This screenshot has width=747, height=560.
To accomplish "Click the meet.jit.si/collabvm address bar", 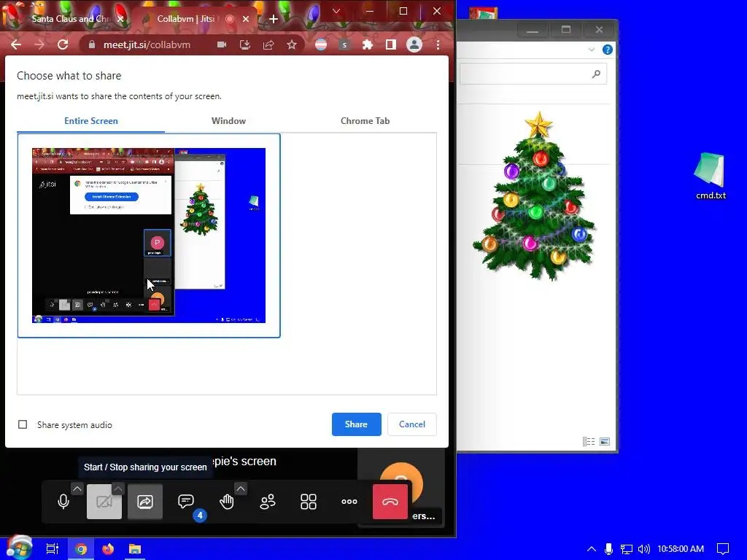I will point(147,44).
